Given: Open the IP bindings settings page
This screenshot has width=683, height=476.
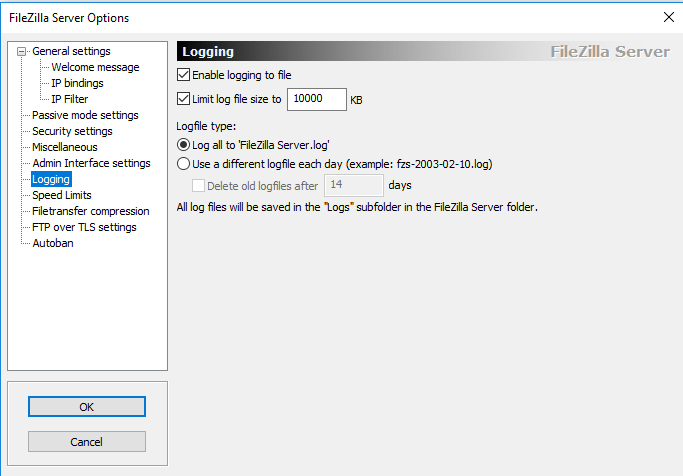Looking at the screenshot, I should pos(78,83).
